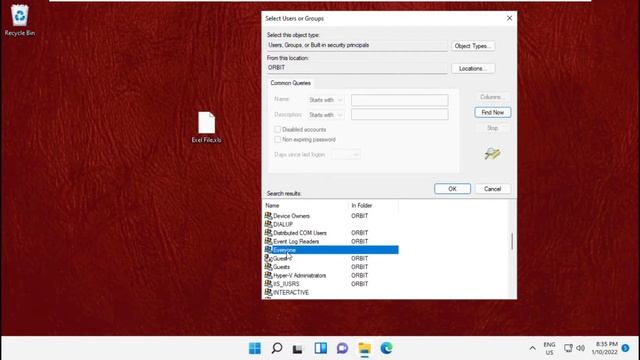Show hidden system tray icons
The height and width of the screenshot is (360, 640).
(532, 348)
